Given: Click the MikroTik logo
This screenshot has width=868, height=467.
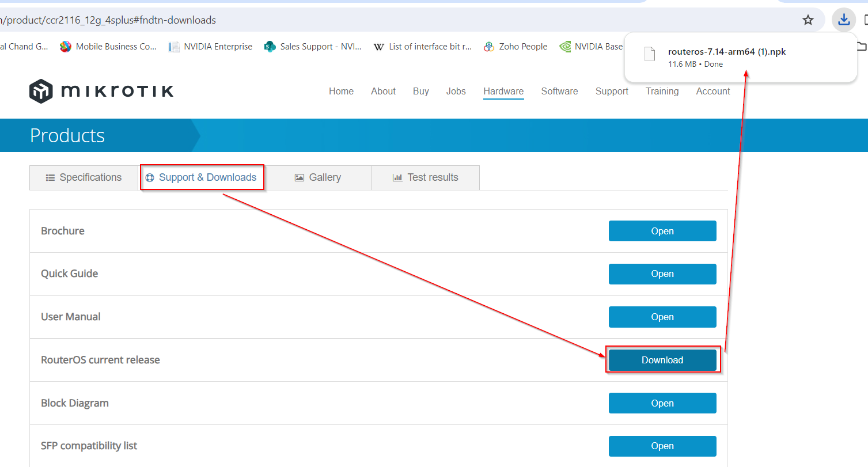Looking at the screenshot, I should point(101,92).
